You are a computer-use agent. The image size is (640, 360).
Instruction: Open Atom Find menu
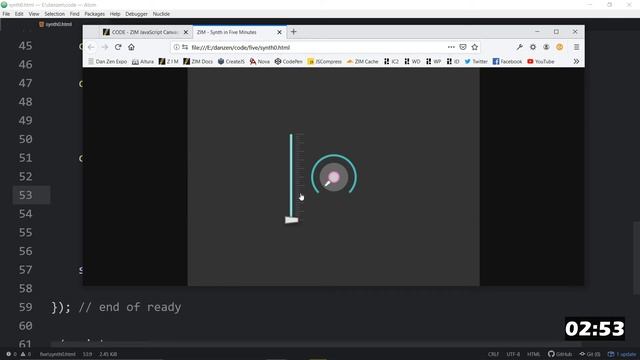(74, 14)
